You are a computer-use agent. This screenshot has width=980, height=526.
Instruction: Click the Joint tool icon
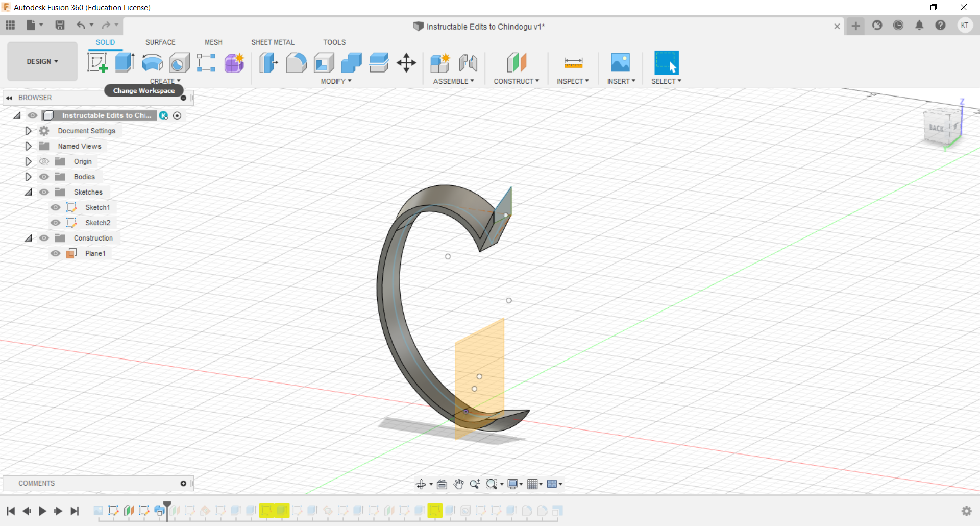[x=468, y=63]
